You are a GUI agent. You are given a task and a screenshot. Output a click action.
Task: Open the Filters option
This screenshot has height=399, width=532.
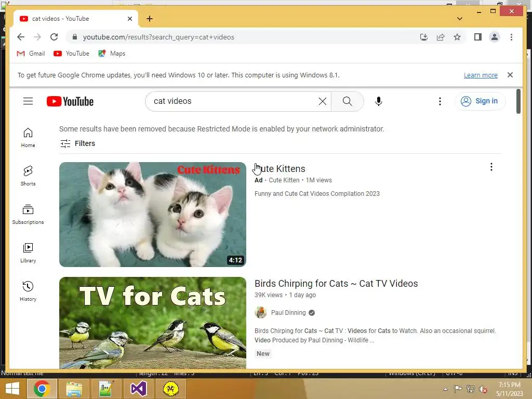[78, 143]
